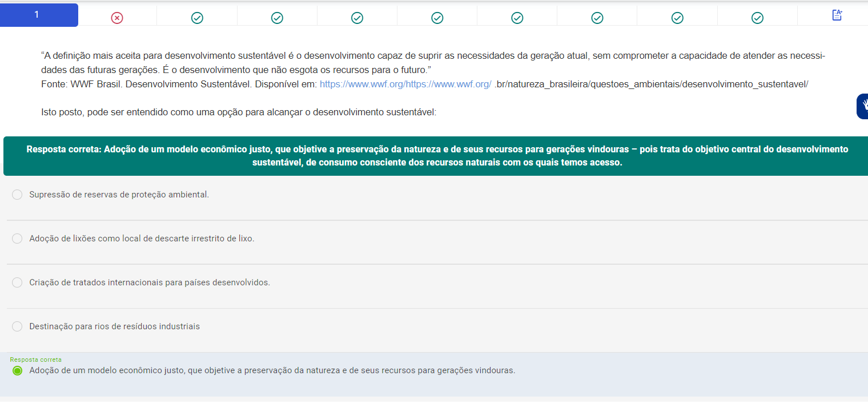Image resolution: width=868 pixels, height=412 pixels.
Task: Select radio for 'Supressão de reservas de proteção ambiental'
Action: (17, 195)
